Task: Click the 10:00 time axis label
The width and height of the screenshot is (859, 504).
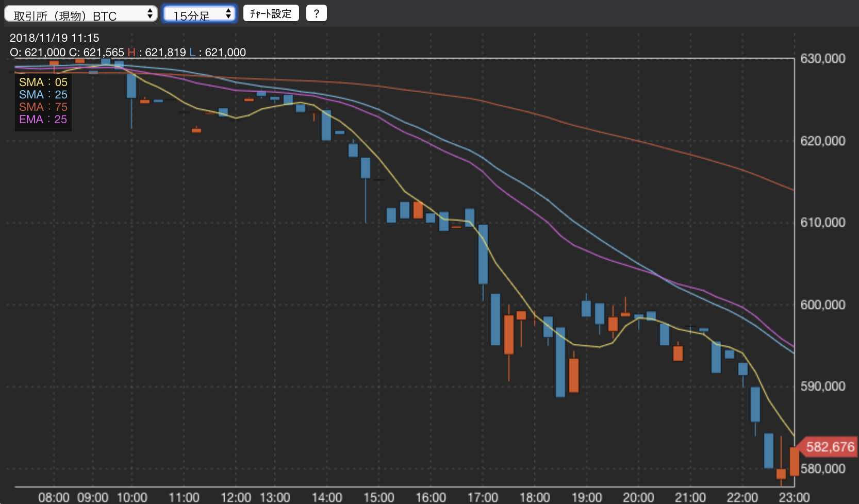Action: click(132, 497)
